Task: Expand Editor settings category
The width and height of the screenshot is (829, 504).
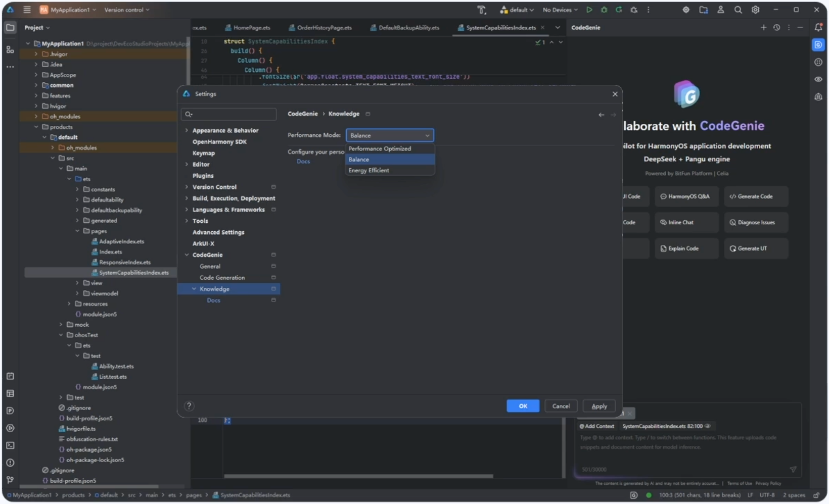Action: [x=187, y=164]
